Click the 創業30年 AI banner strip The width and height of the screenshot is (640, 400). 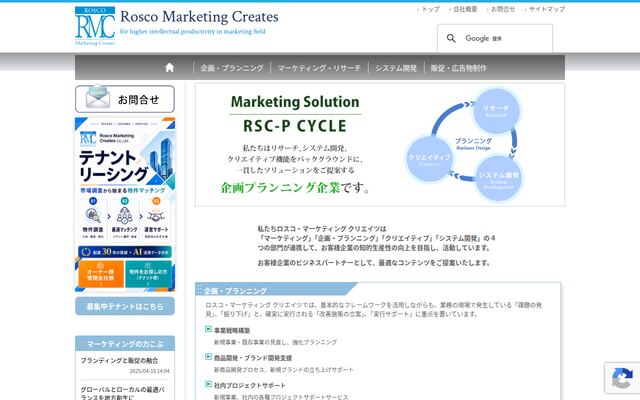[x=125, y=252]
